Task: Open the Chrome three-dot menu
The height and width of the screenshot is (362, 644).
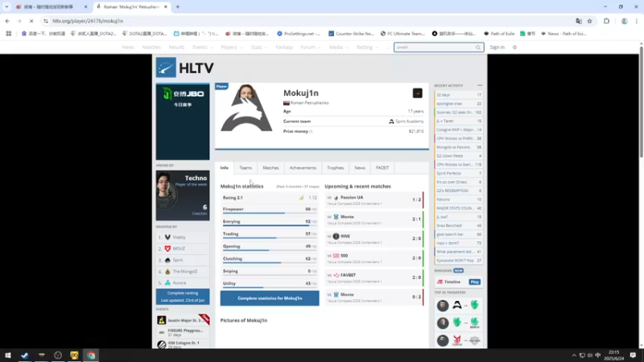Action: 637,21
